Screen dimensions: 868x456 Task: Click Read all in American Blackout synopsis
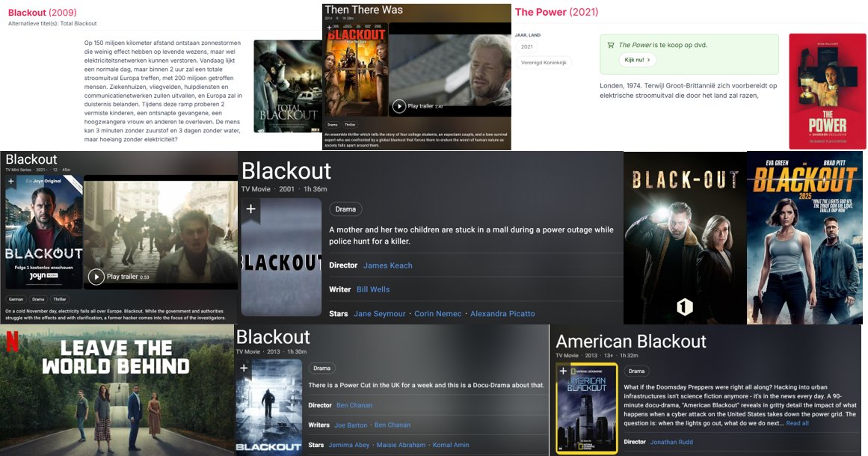(x=797, y=423)
